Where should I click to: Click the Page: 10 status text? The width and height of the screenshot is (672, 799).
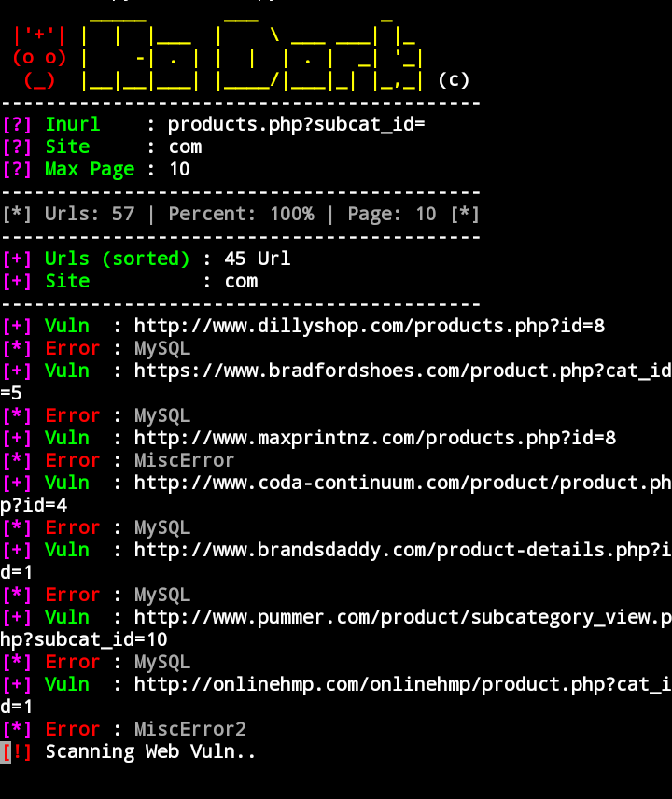coord(392,215)
